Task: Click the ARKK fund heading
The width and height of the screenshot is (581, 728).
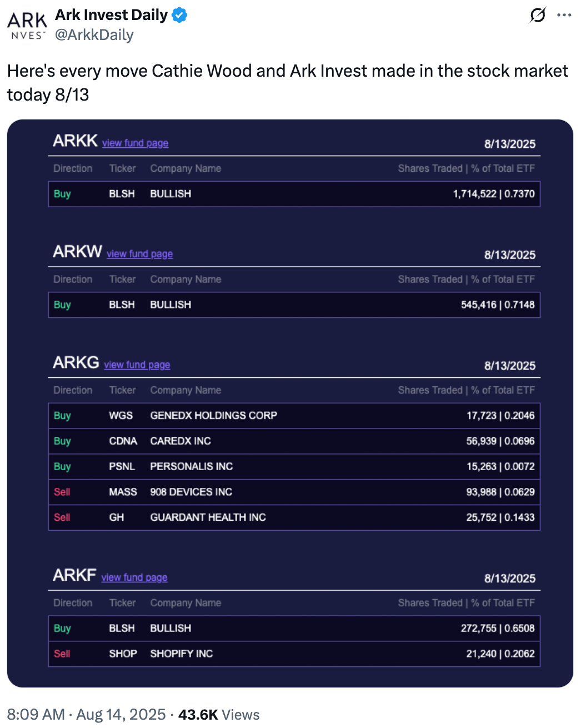Action: pos(75,141)
